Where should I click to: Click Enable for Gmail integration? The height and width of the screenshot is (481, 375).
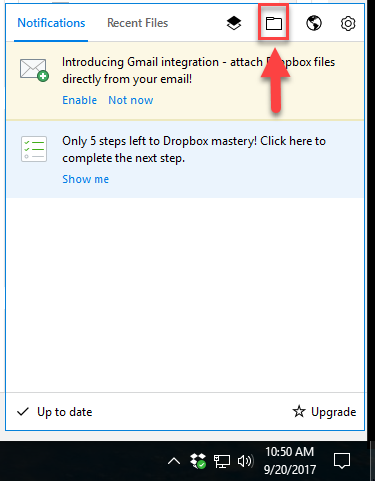[80, 100]
